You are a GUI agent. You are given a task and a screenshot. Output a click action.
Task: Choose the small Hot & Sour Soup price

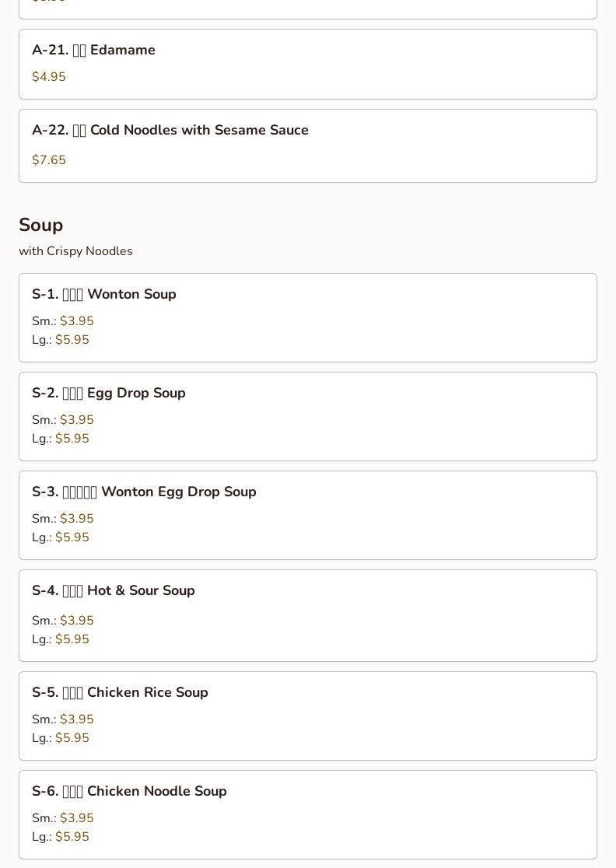click(x=76, y=621)
